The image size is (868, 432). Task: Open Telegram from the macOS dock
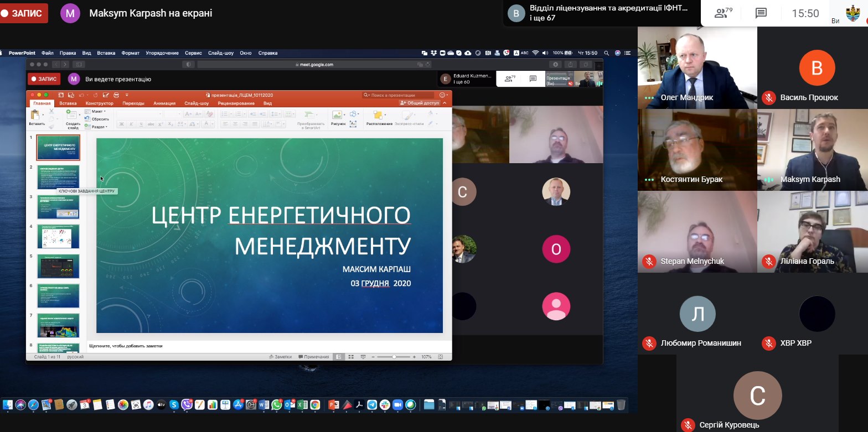pos(372,405)
